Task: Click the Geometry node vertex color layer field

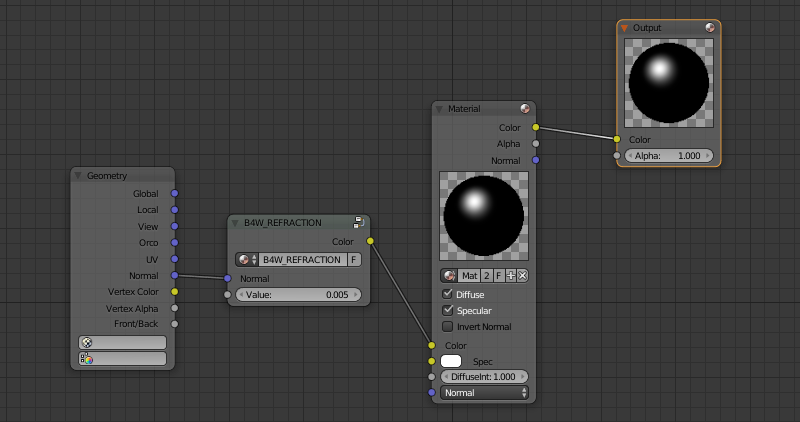Action: coord(122,358)
